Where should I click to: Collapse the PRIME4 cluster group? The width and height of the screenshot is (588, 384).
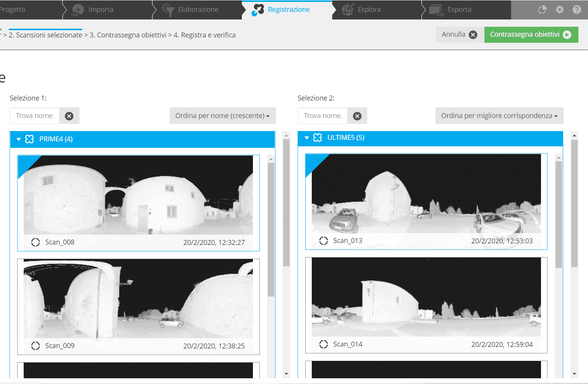point(18,139)
